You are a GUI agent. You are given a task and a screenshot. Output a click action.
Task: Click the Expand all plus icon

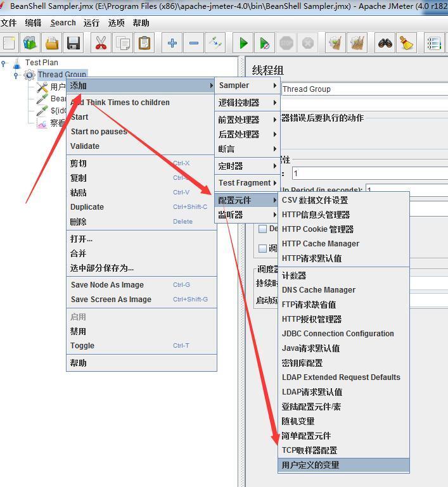[x=172, y=43]
